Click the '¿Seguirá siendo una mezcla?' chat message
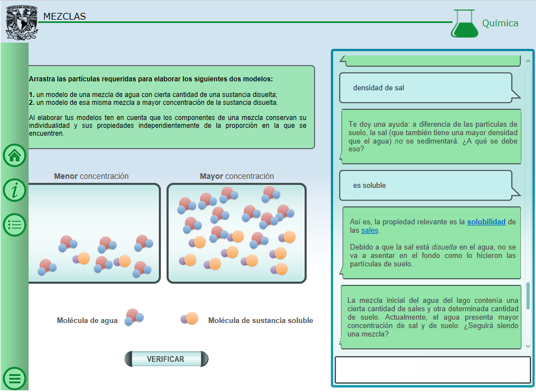This screenshot has width=536, height=392. coord(431,317)
